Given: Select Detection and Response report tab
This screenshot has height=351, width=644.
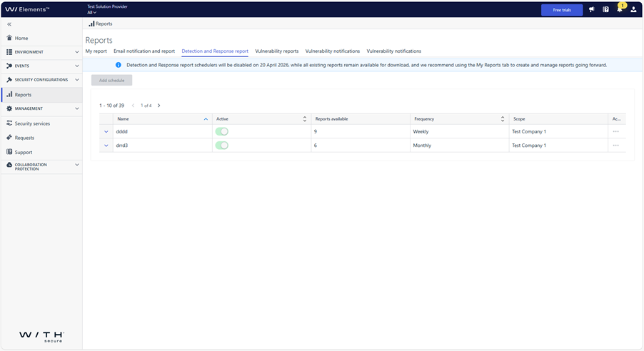Looking at the screenshot, I should tap(215, 51).
